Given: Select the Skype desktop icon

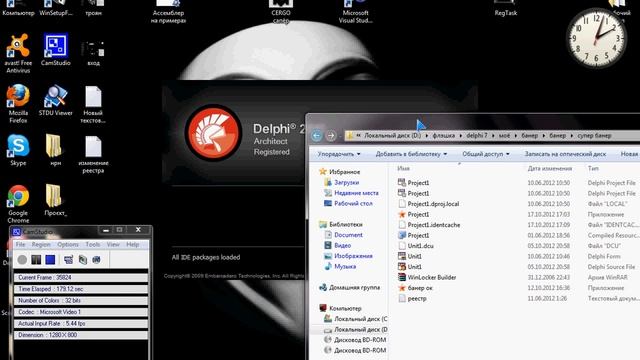Looking at the screenshot, I should coord(18,150).
